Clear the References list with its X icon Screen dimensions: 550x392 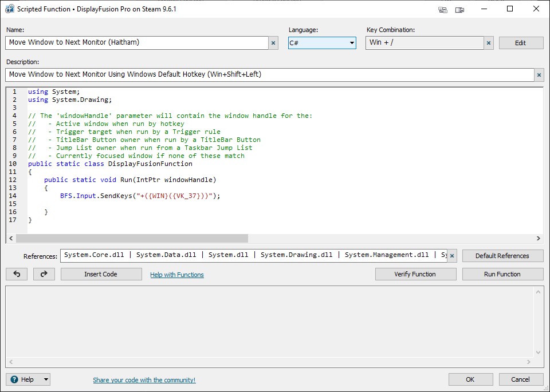tap(452, 256)
